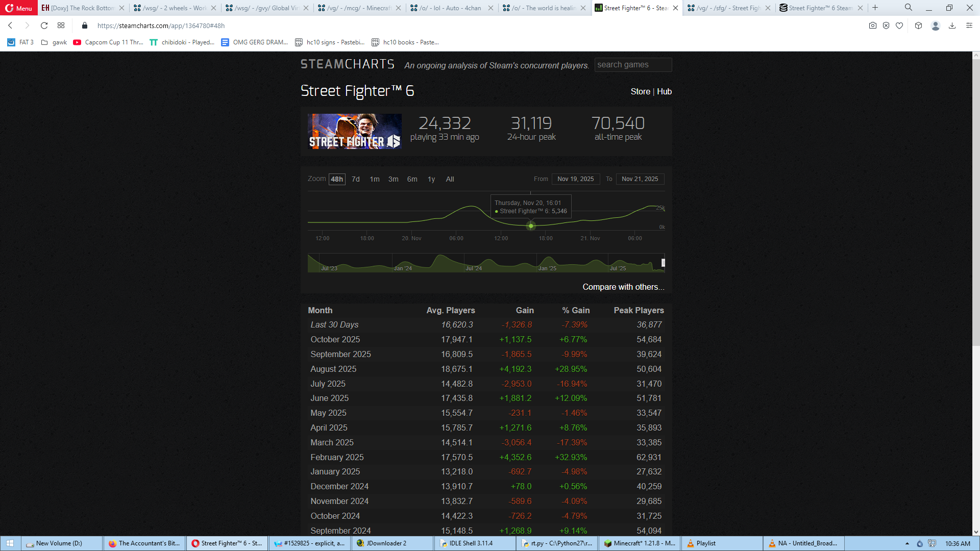Click the chart navigator right handle

click(x=663, y=263)
